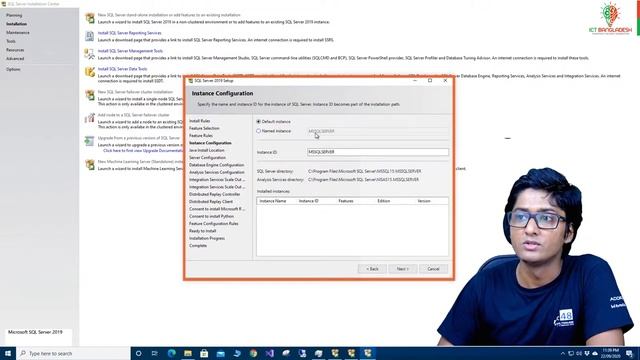The width and height of the screenshot is (640, 360).
Task: Click the Reporting Services install icon
Action: tap(89, 36)
